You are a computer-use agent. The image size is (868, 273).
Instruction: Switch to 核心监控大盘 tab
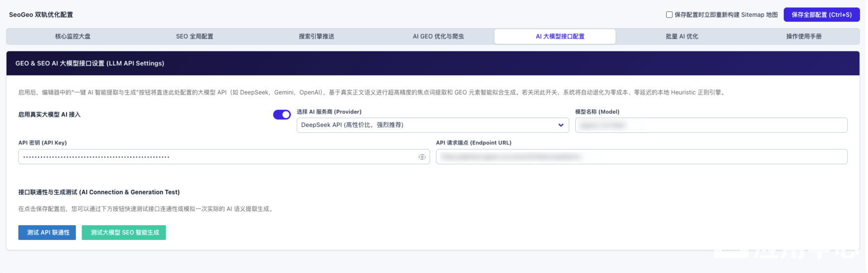[73, 36]
